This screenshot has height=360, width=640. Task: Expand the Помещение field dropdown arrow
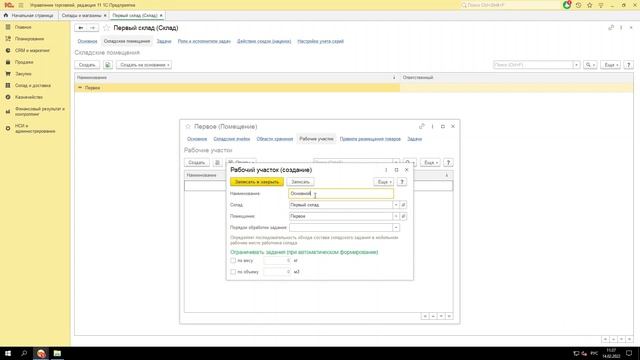click(x=396, y=216)
